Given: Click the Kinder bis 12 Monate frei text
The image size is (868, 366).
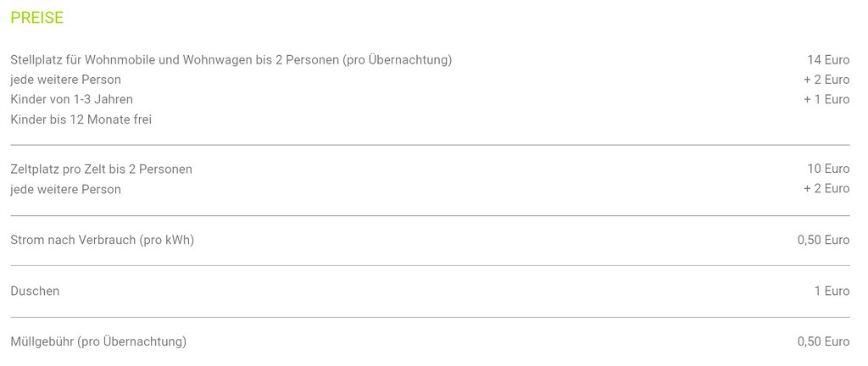Looking at the screenshot, I should pos(81,119).
